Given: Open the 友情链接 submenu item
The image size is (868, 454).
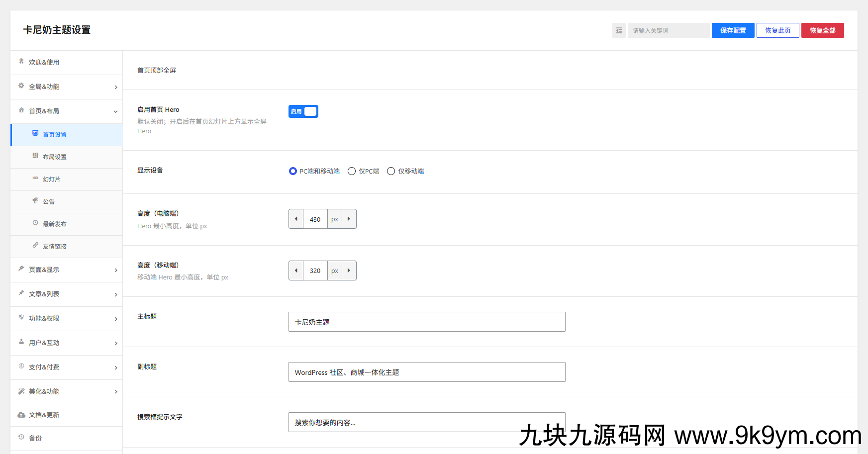Looking at the screenshot, I should click(x=67, y=247).
